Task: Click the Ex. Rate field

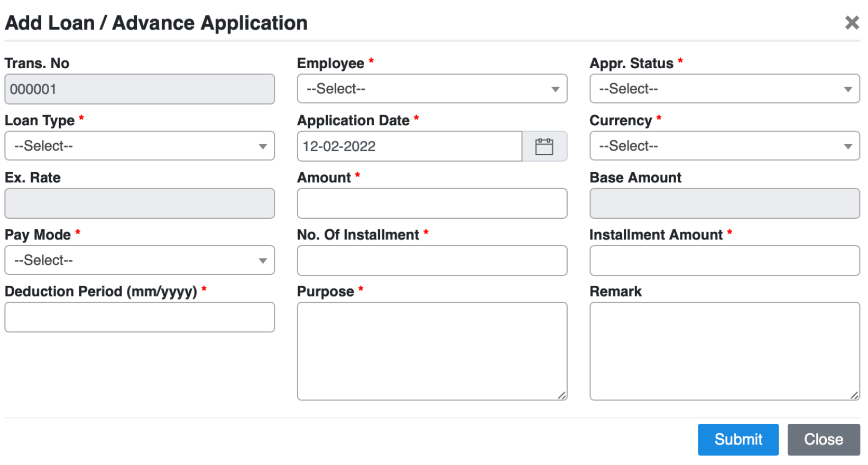Action: (140, 203)
